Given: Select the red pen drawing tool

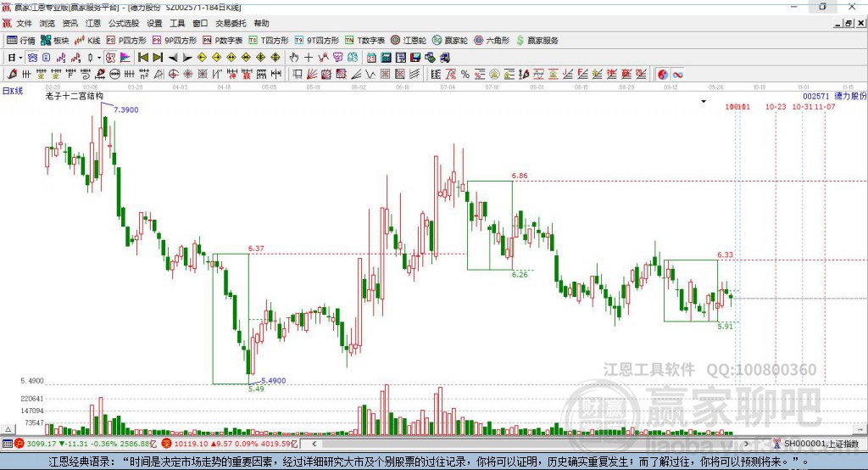Looking at the screenshot, I should pyautogui.click(x=12, y=75).
